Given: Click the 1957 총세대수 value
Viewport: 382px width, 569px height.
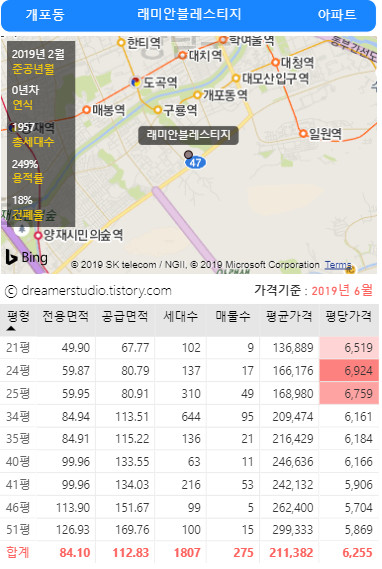Looking at the screenshot, I should [23, 127].
